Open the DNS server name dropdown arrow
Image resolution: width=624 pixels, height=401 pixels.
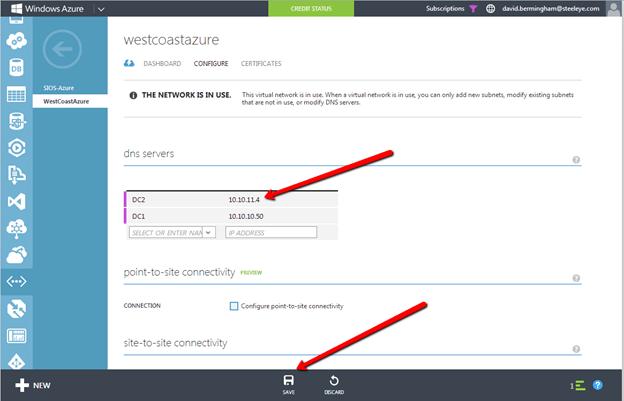pyautogui.click(x=211, y=232)
